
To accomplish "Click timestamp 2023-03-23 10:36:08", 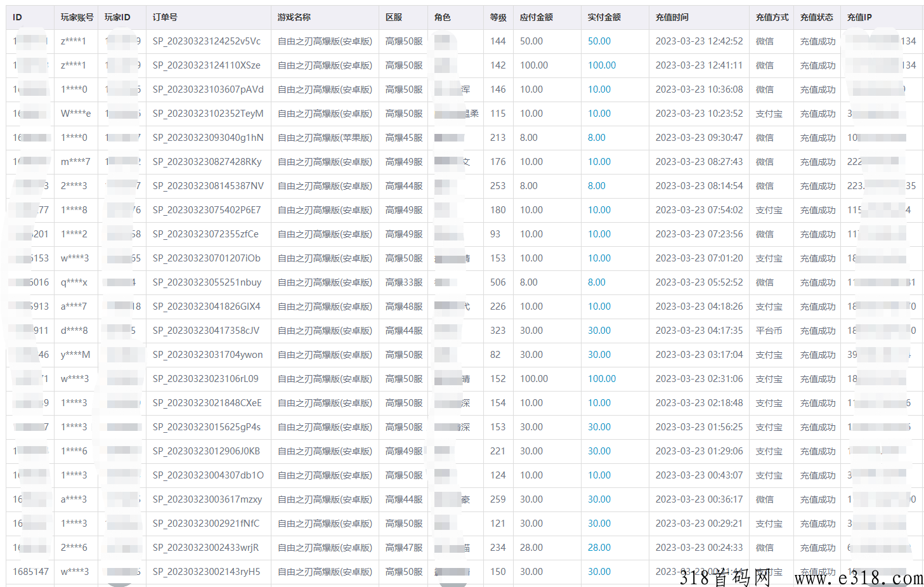I will point(699,89).
